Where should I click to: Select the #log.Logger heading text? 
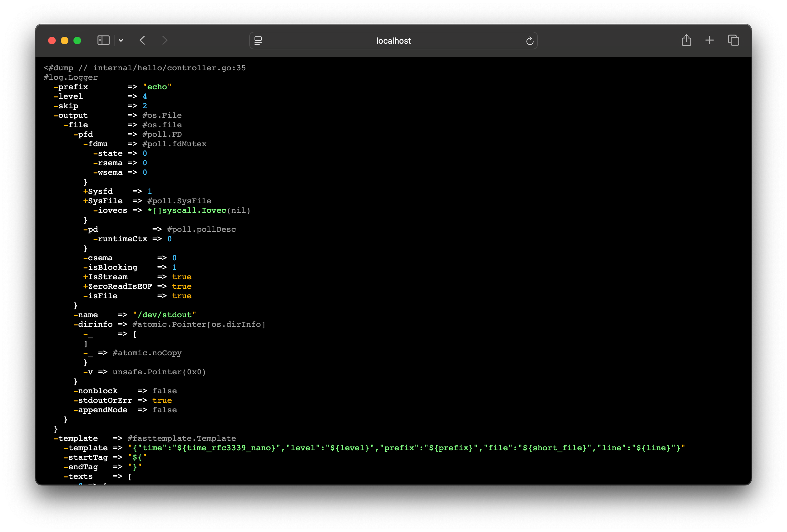coord(70,77)
